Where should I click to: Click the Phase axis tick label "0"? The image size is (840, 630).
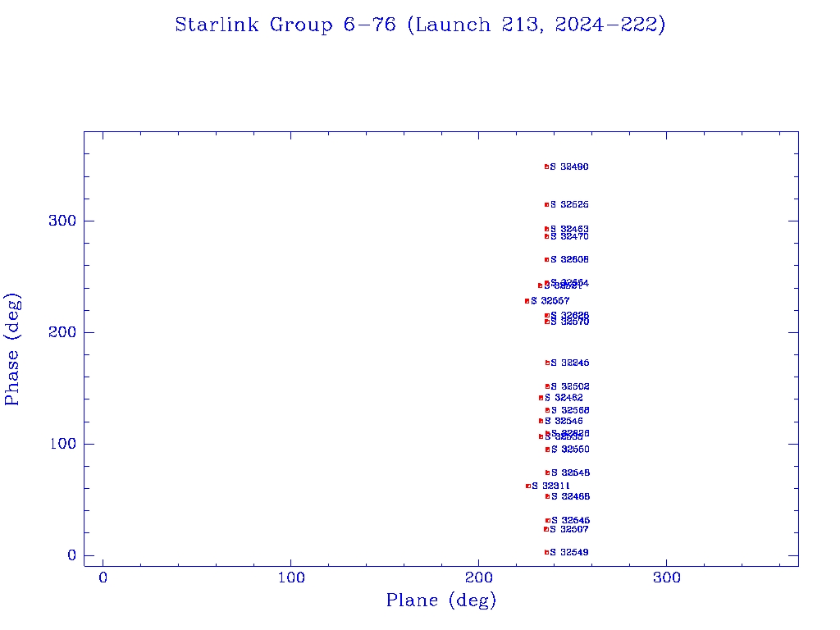[x=72, y=555]
